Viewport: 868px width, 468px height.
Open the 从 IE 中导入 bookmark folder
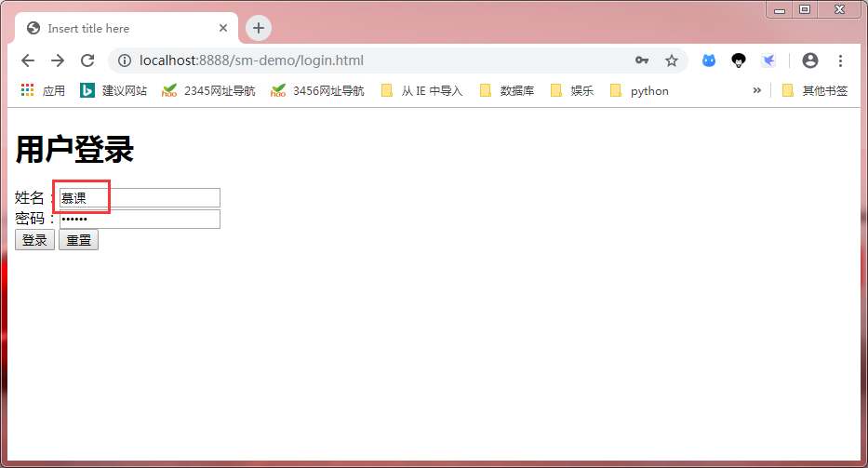point(421,90)
